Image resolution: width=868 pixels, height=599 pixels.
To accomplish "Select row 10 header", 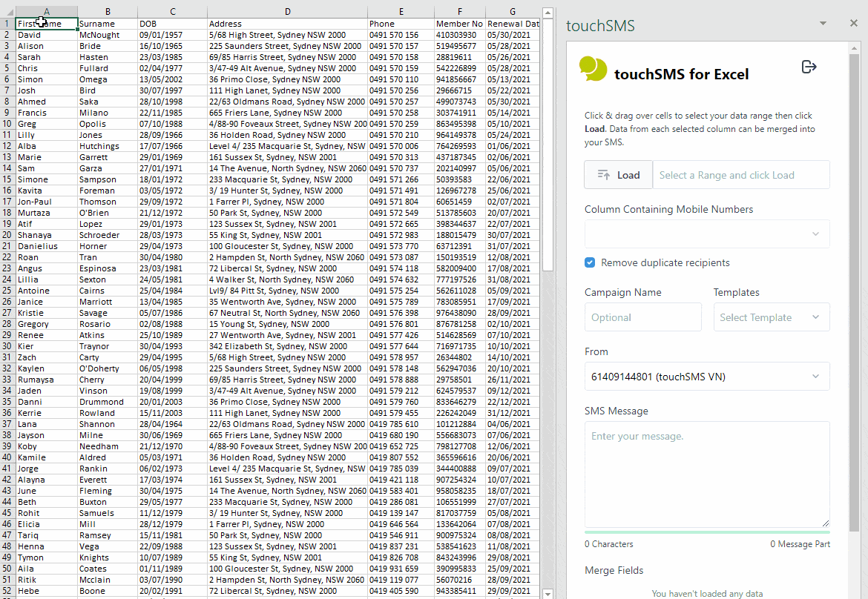I will tap(7, 124).
